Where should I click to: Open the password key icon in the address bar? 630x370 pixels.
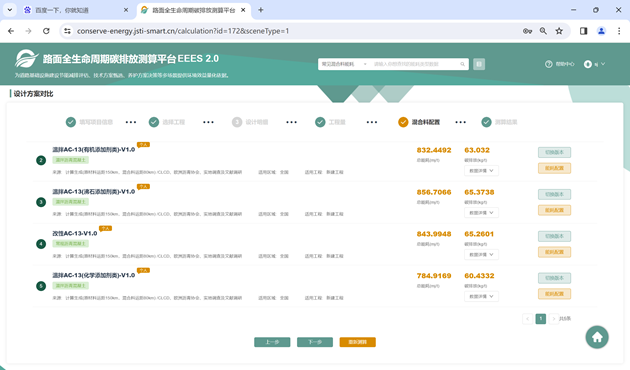tap(527, 31)
